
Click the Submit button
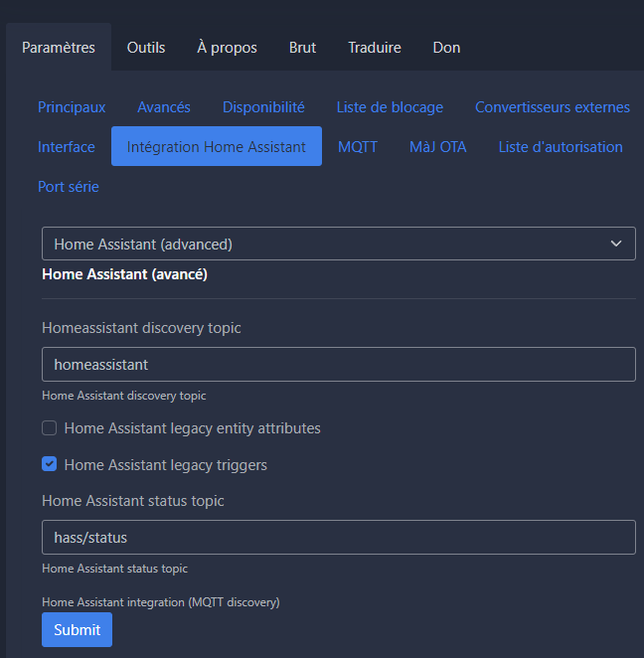tap(77, 629)
